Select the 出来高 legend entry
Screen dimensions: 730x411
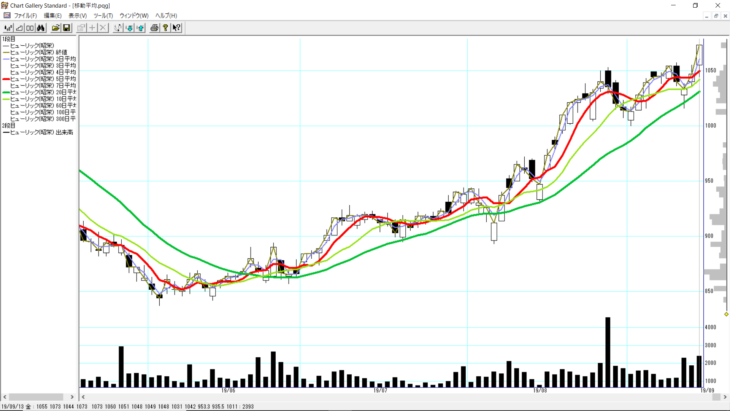pos(40,132)
